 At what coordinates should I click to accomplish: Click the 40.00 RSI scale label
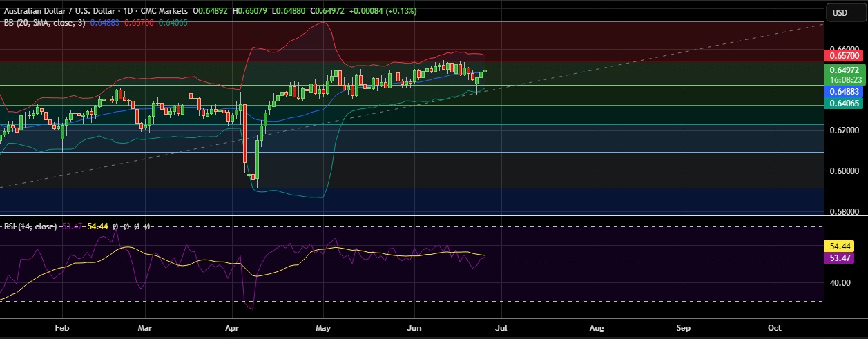point(840,282)
